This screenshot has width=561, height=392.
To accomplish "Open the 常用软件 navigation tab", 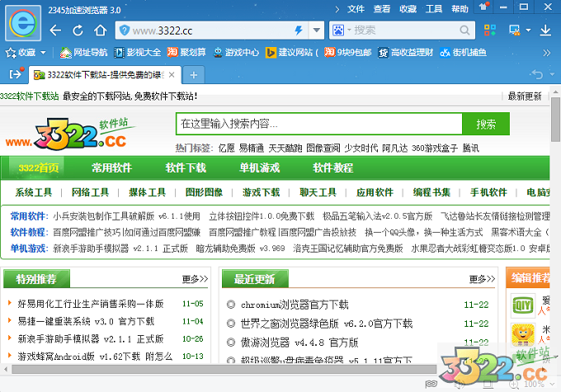I will click(x=111, y=168).
